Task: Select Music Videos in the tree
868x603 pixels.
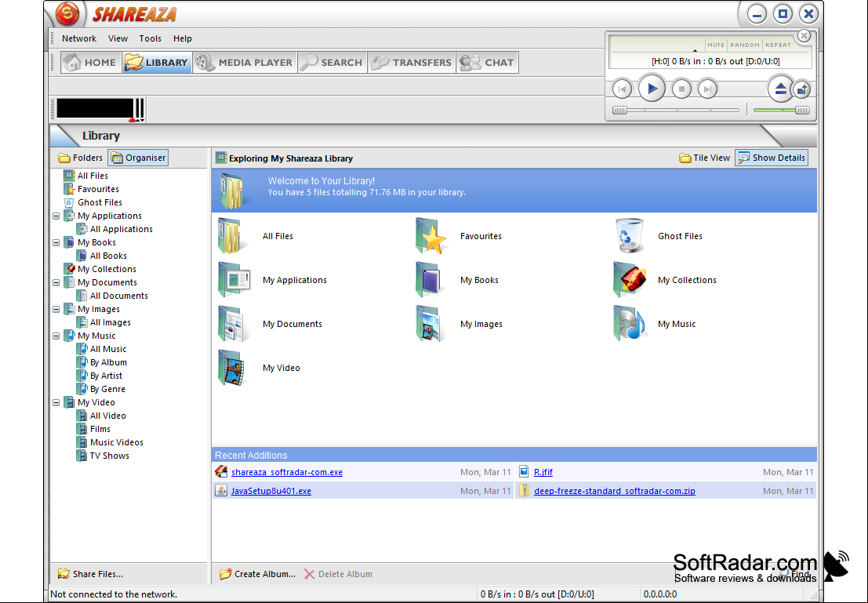Action: coord(116,442)
